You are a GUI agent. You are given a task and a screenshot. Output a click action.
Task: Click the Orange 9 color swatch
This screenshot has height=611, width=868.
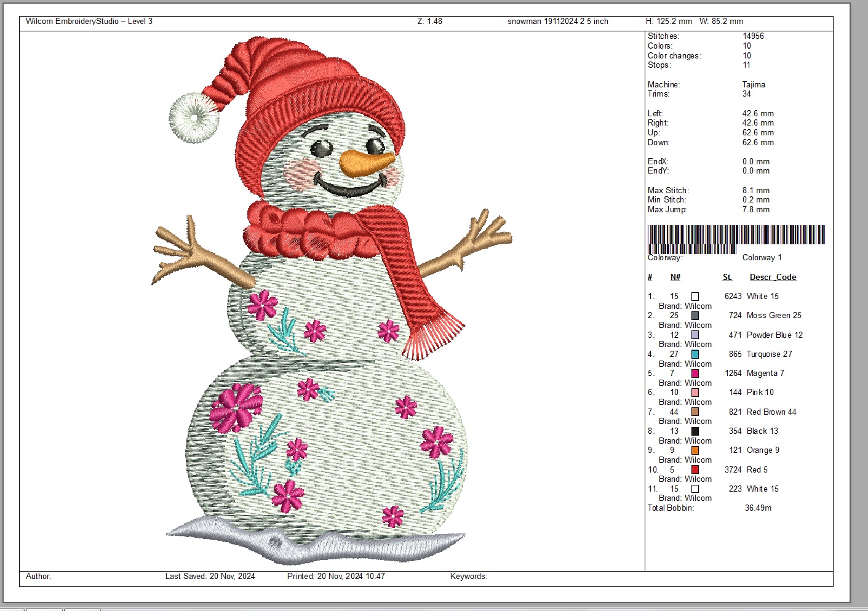(x=695, y=450)
